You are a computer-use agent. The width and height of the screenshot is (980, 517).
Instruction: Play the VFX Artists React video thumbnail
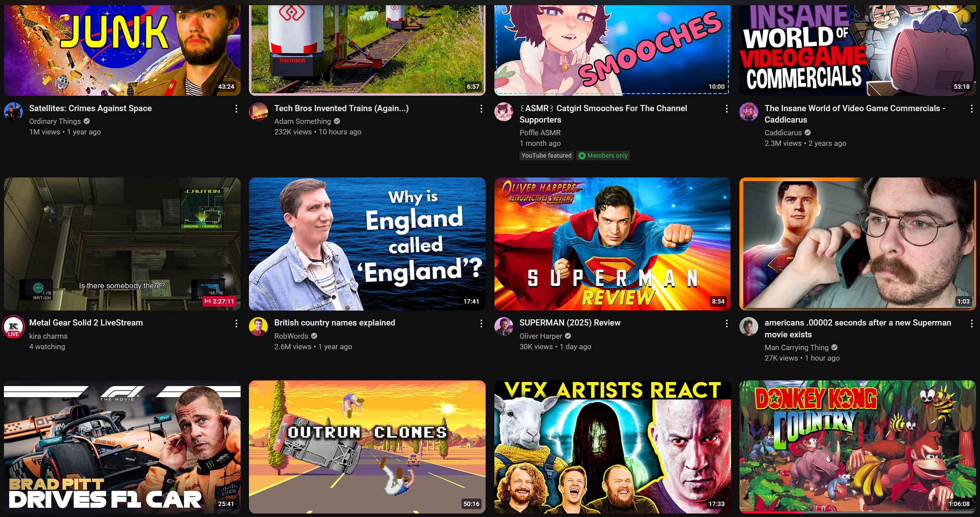pyautogui.click(x=612, y=447)
